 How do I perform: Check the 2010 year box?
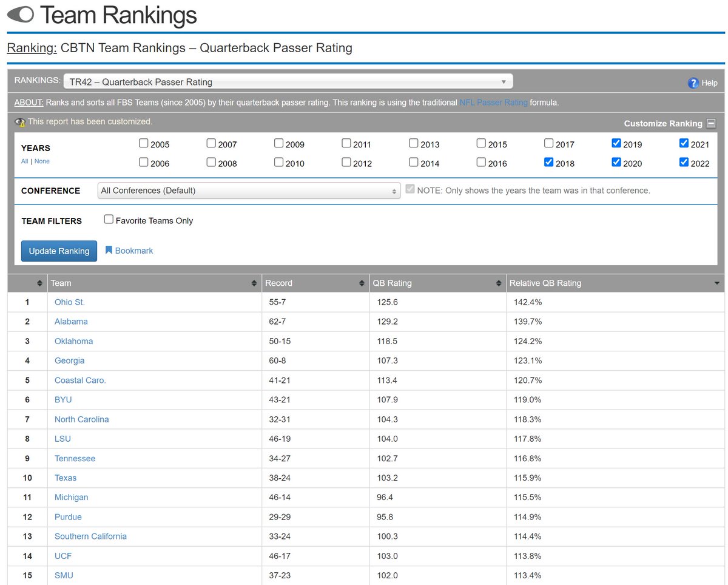point(278,162)
